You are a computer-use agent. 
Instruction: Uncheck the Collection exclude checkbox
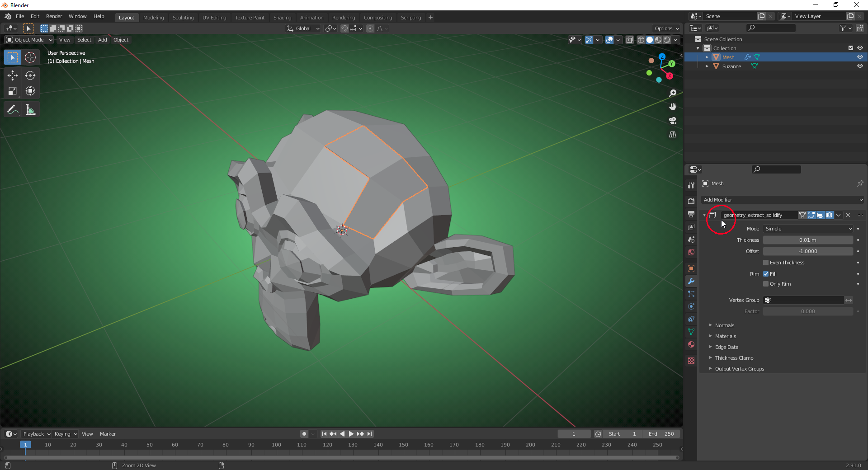(851, 48)
